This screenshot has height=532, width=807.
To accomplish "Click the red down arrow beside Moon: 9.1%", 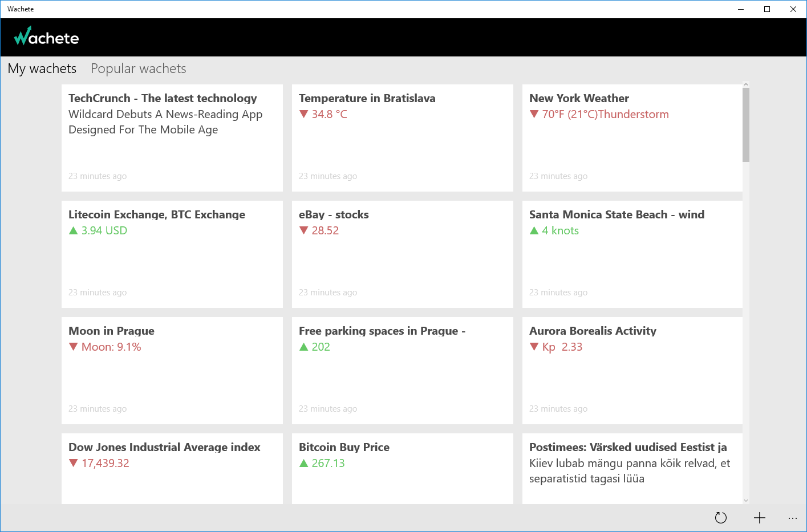I will click(73, 347).
